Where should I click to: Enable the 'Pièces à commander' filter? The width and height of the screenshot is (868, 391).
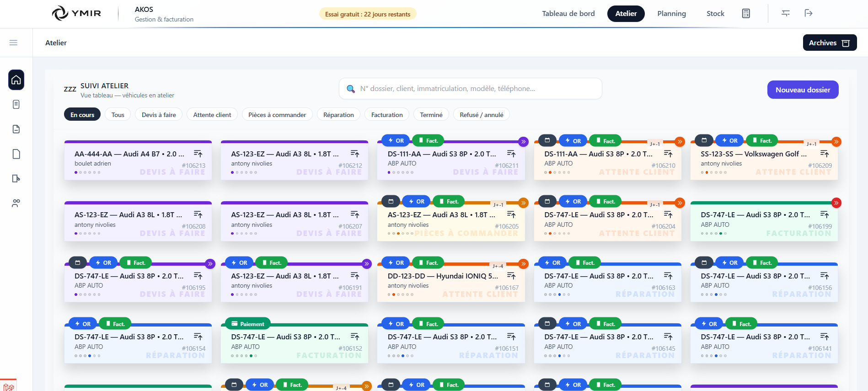tap(277, 115)
